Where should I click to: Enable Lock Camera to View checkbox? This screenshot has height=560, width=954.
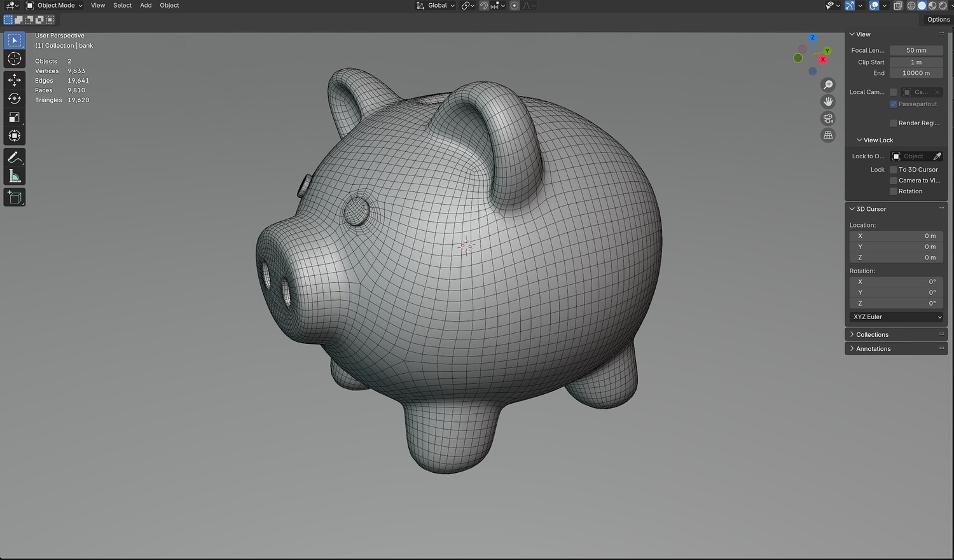point(893,181)
